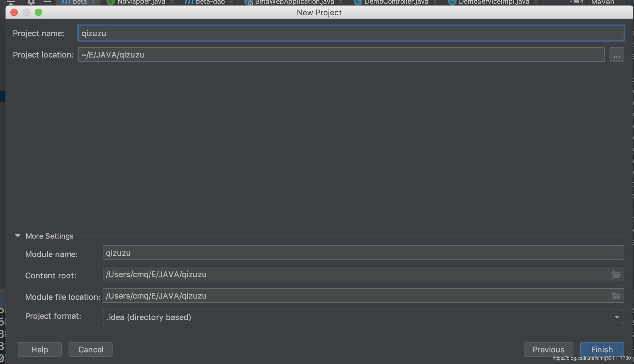Click the Finish button
Viewport: 634px width, 364px height.
pyautogui.click(x=602, y=349)
